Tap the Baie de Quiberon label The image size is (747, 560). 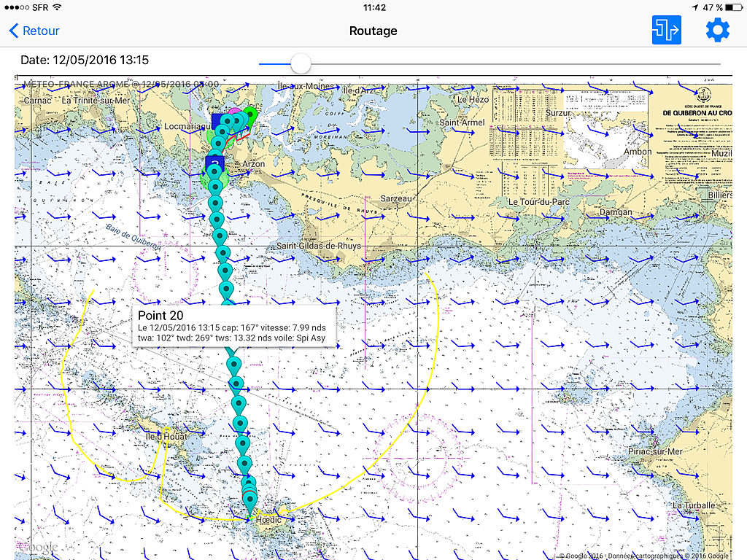point(133,236)
